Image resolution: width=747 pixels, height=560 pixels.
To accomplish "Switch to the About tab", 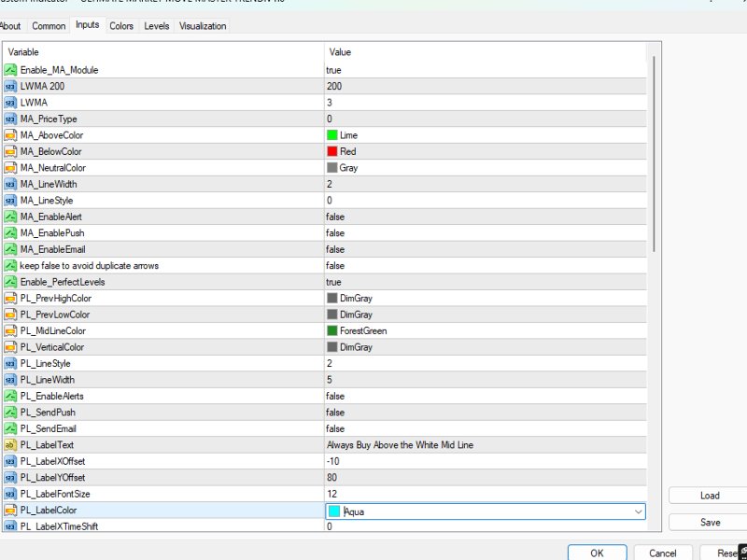I will [10, 26].
